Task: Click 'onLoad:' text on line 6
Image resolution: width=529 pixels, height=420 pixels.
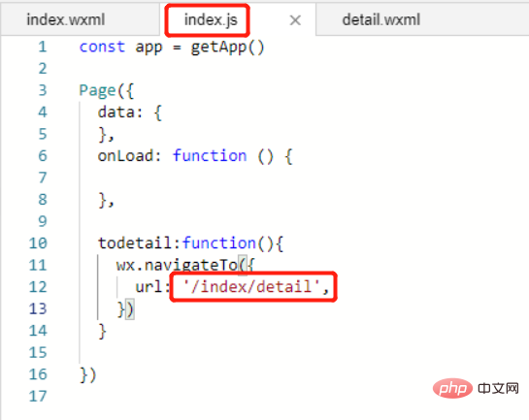Action: (129, 156)
